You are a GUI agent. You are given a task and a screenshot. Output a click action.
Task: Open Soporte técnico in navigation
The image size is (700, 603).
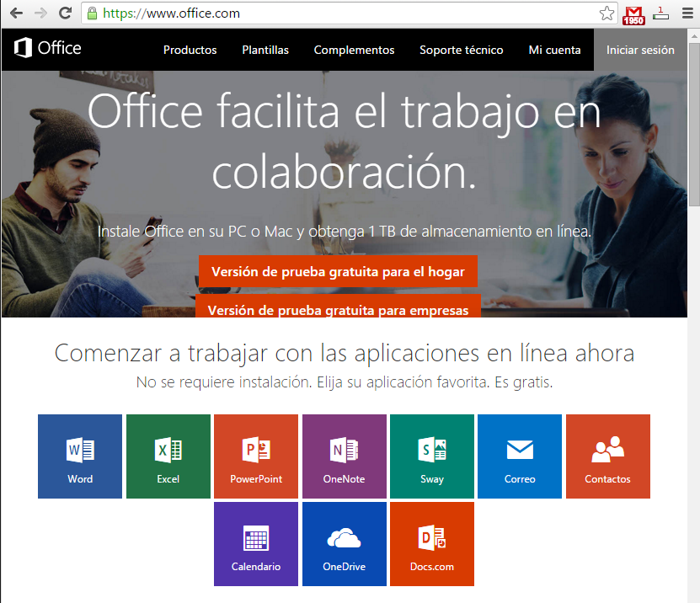click(461, 50)
